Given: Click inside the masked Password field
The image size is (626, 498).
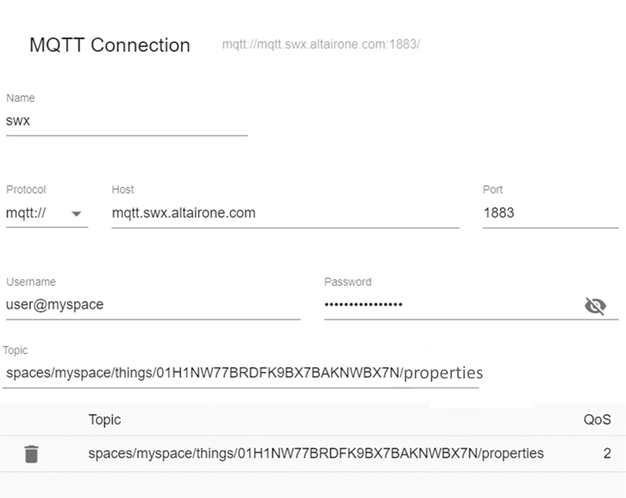Looking at the screenshot, I should pos(450,304).
